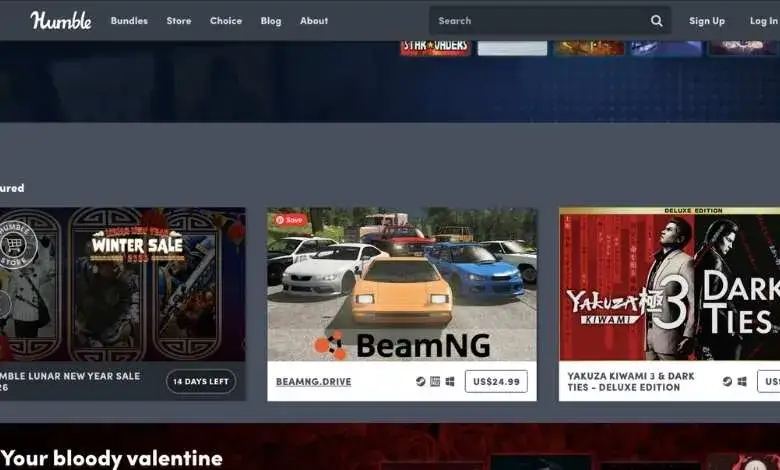Image resolution: width=780 pixels, height=470 pixels.
Task: Open the Yakuza Kiwami 3 cover art
Action: (670, 284)
